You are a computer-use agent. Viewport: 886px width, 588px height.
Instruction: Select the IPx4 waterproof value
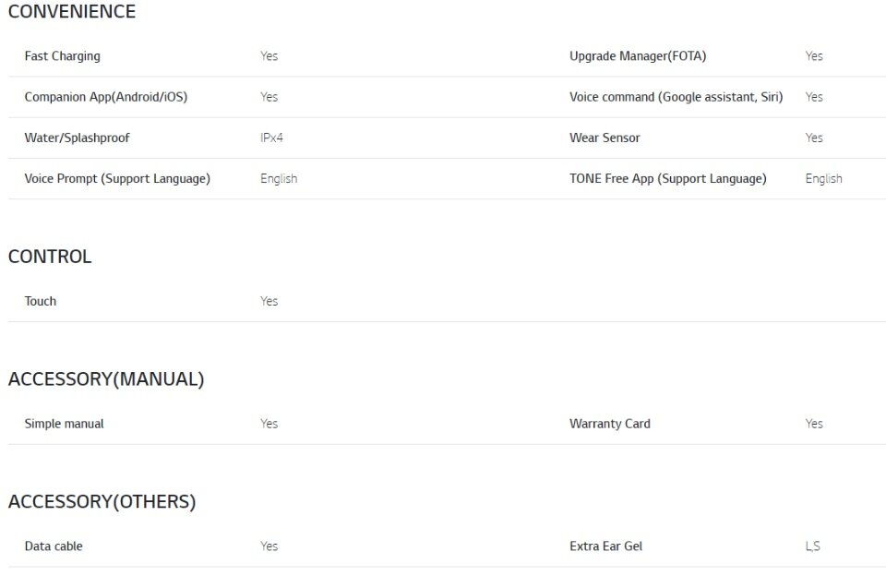tap(271, 138)
